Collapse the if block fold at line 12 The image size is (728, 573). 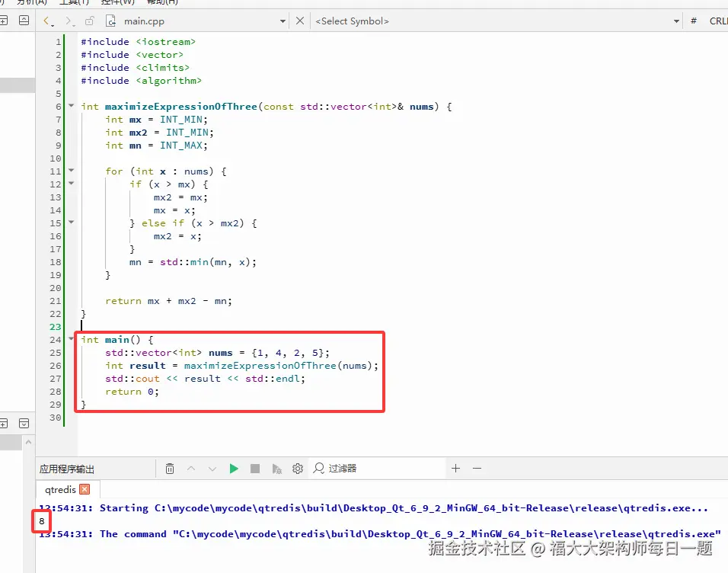click(71, 183)
